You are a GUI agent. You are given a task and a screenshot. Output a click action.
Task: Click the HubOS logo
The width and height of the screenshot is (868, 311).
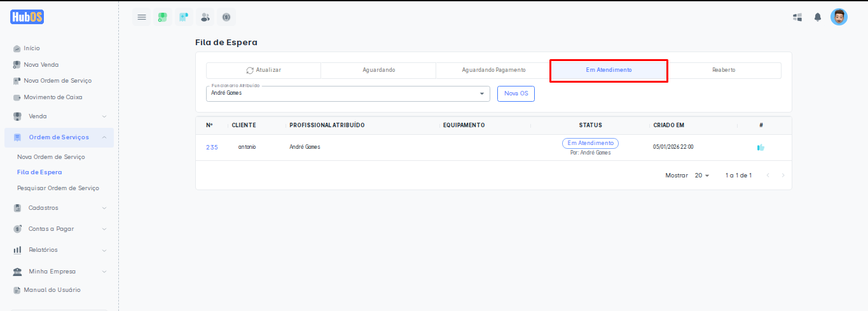point(27,17)
